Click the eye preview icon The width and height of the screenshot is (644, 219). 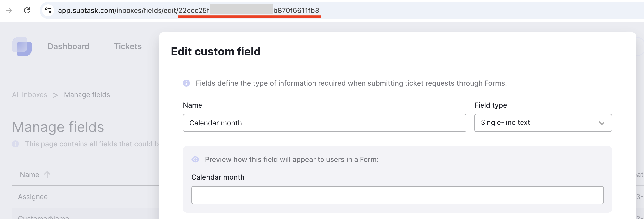tap(195, 159)
